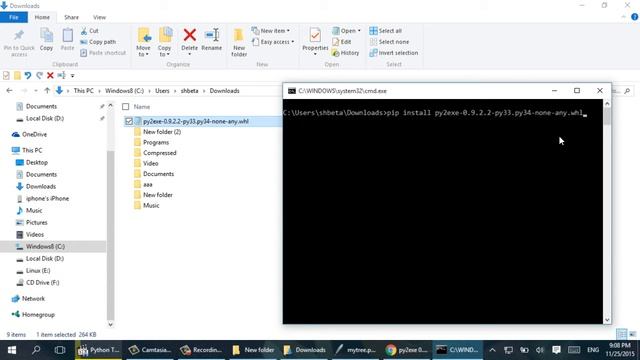Sort by the Name column header
Screen dimensions: 640x360
[x=142, y=107]
